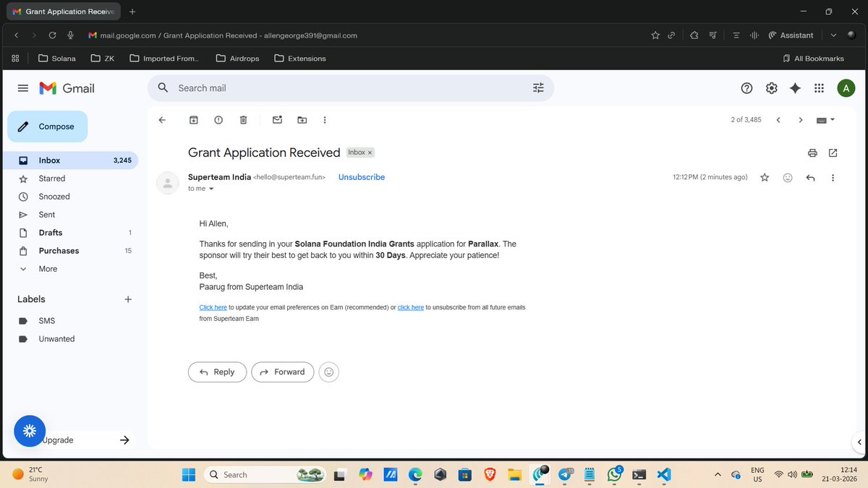Open the browser Assistant panel
The width and height of the screenshot is (868, 488).
(x=791, y=35)
